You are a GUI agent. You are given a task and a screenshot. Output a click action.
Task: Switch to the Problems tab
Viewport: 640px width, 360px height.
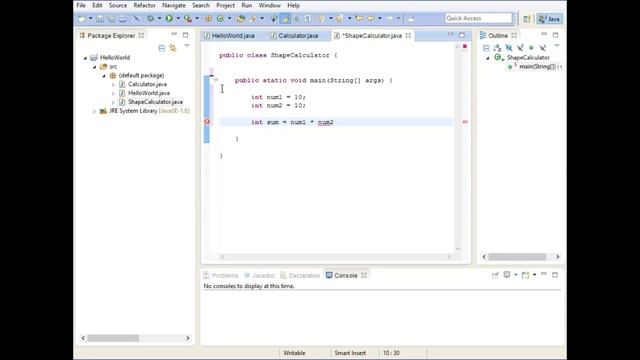point(221,276)
